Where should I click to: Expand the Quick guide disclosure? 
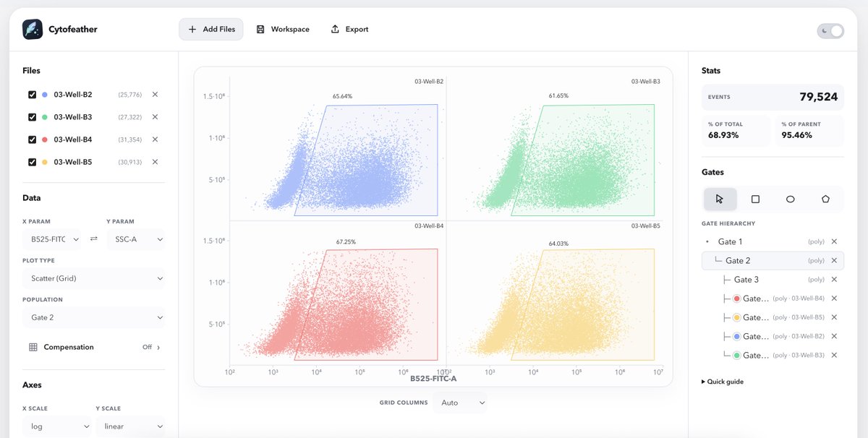tap(723, 382)
